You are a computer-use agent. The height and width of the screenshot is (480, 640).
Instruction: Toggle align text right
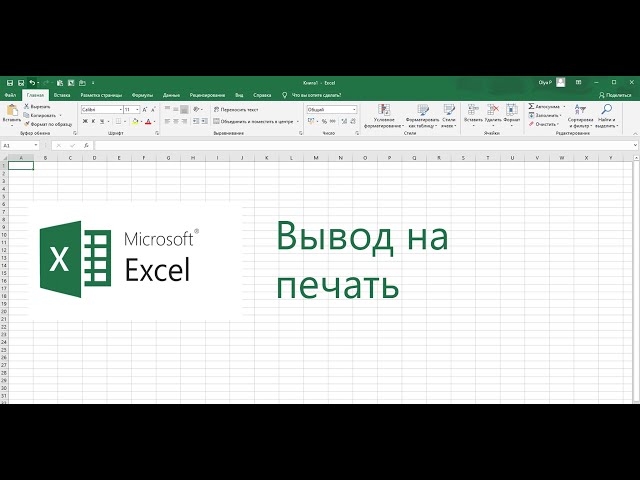click(184, 121)
